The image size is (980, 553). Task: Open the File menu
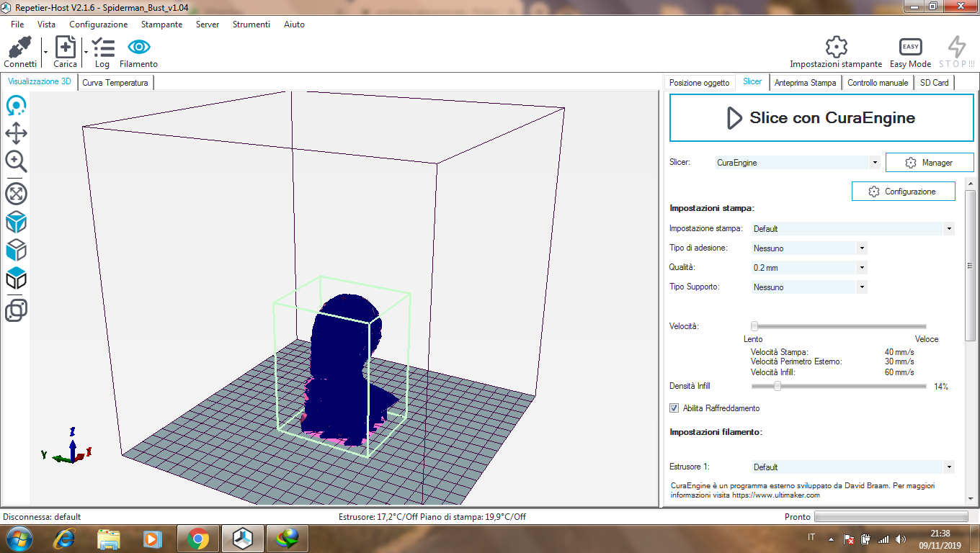click(17, 24)
